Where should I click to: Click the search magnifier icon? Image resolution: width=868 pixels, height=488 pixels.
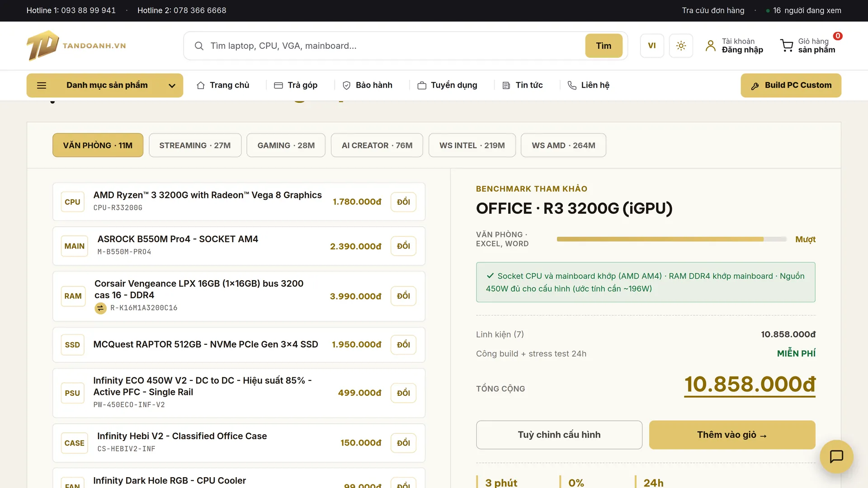tap(199, 46)
